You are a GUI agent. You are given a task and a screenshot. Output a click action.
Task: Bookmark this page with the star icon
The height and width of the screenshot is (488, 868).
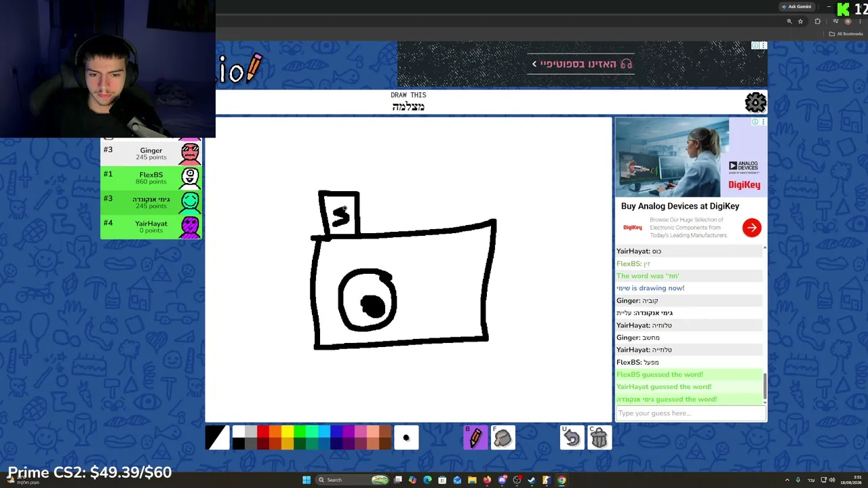click(800, 22)
